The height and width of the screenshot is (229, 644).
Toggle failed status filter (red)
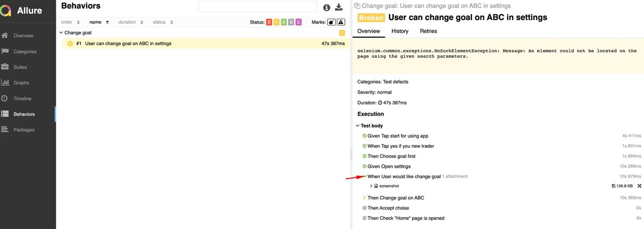pos(269,22)
